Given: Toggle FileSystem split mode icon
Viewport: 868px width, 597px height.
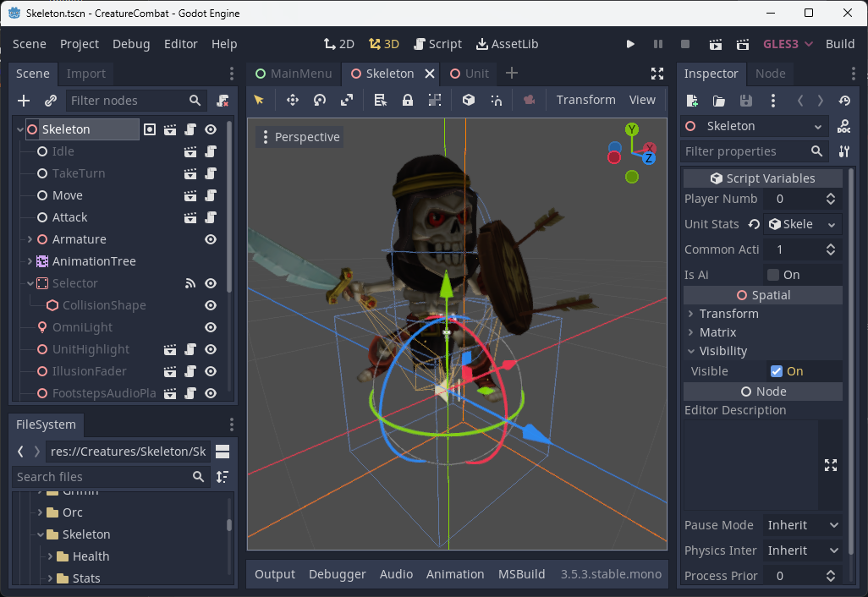Looking at the screenshot, I should tap(222, 452).
